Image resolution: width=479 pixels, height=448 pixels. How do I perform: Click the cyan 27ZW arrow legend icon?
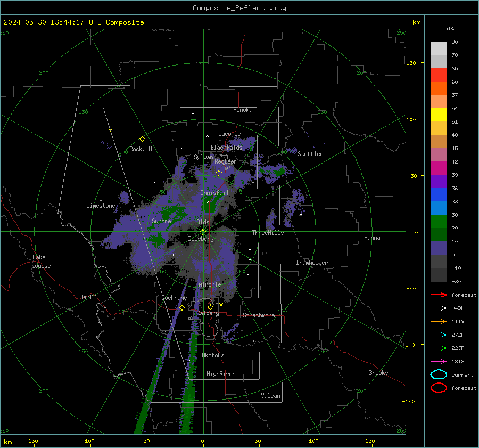point(439,335)
